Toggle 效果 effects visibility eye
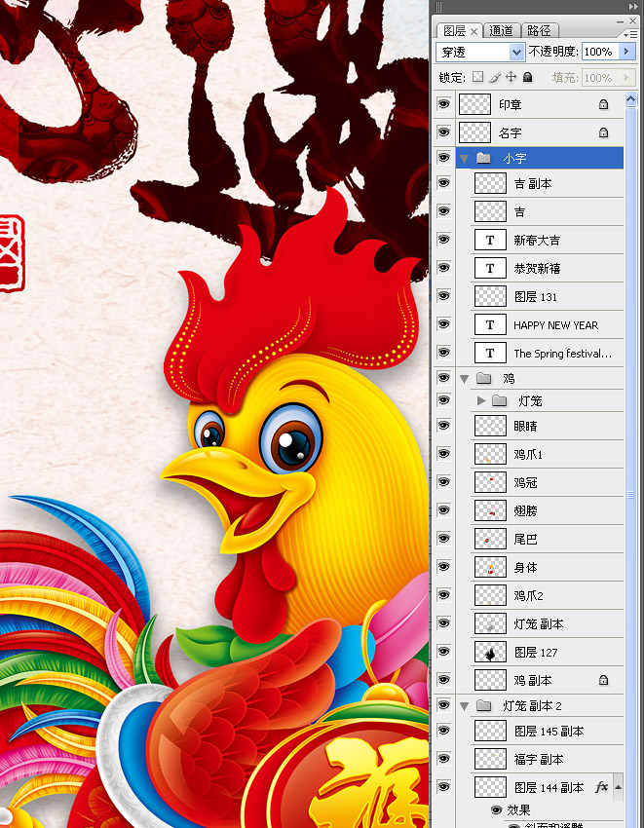Image resolution: width=644 pixels, height=828 pixels. tap(496, 809)
